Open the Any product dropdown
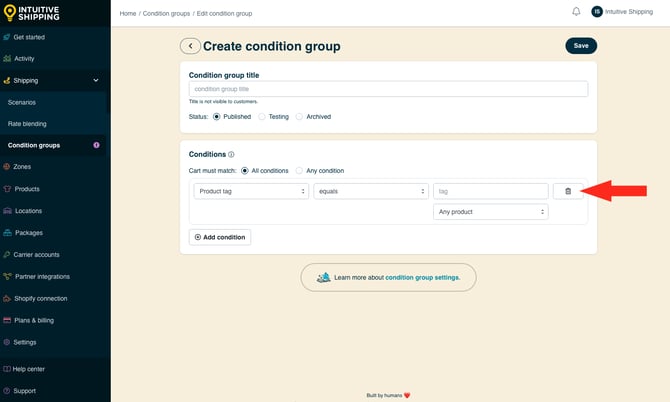Image resolution: width=670 pixels, height=402 pixels. pos(491,212)
